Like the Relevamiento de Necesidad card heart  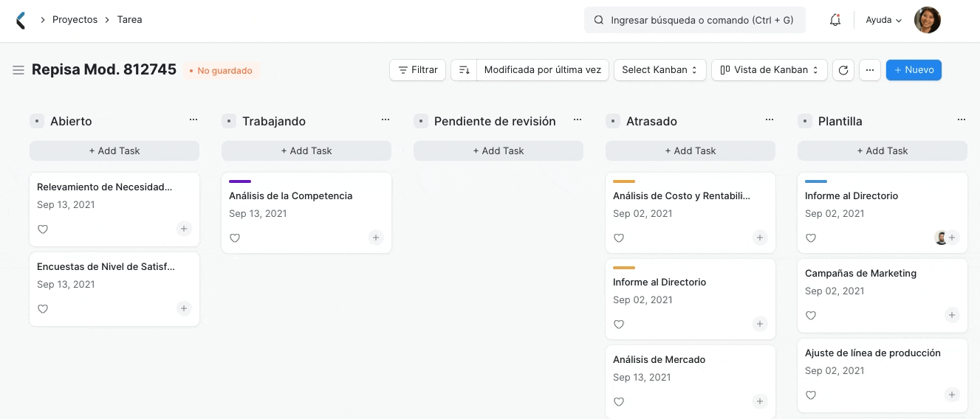pos(43,229)
